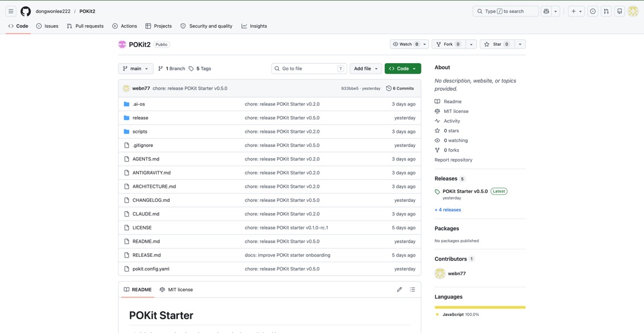Click Report repository link
Image resolution: width=644 pixels, height=333 pixels.
click(453, 160)
